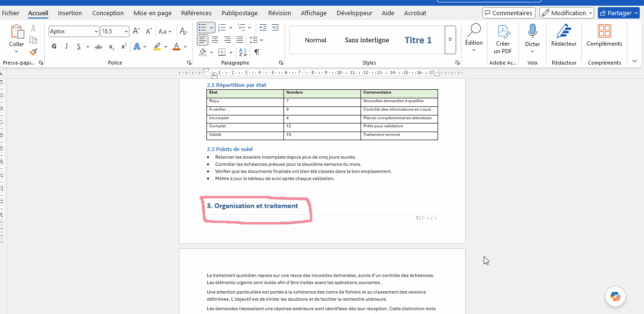Open the Commentaires button
The width and height of the screenshot is (644, 314).
508,13
